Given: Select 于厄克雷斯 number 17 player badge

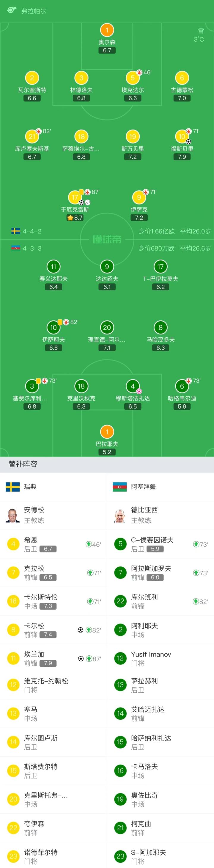Looking at the screenshot, I should [75, 197].
